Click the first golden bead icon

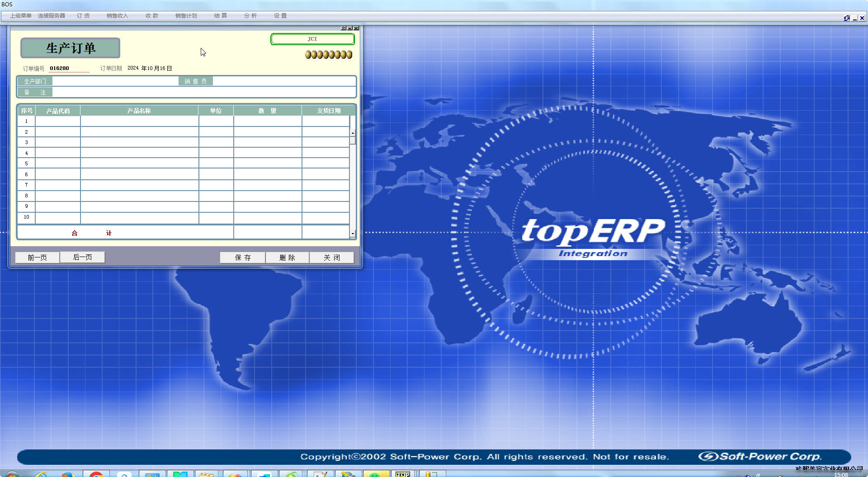click(308, 55)
